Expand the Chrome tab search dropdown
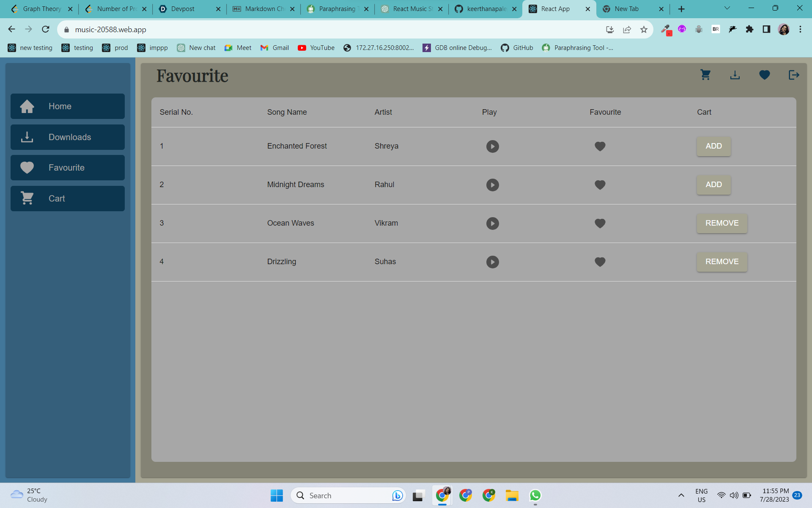 (x=727, y=8)
